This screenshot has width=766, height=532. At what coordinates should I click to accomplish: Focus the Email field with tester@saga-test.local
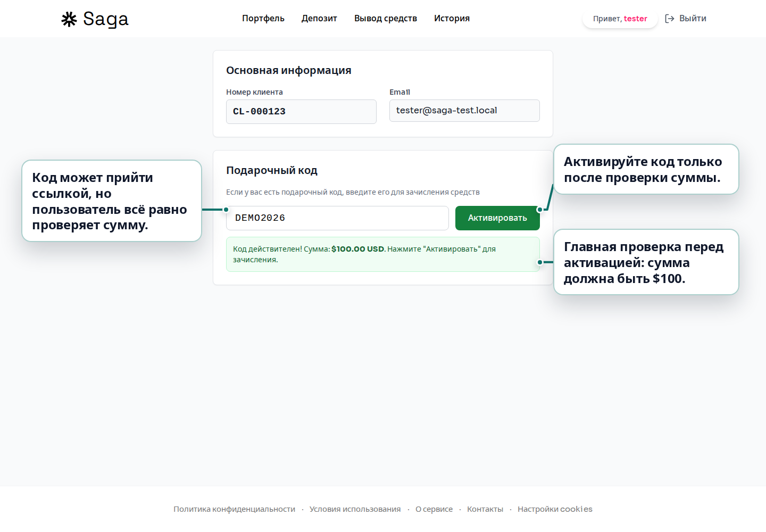(464, 111)
